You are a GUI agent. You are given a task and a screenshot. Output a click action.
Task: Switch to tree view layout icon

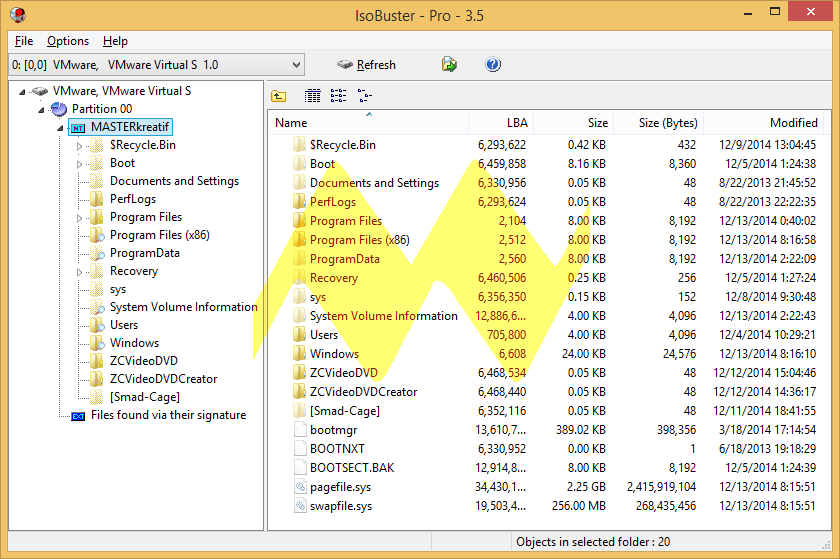click(x=364, y=96)
